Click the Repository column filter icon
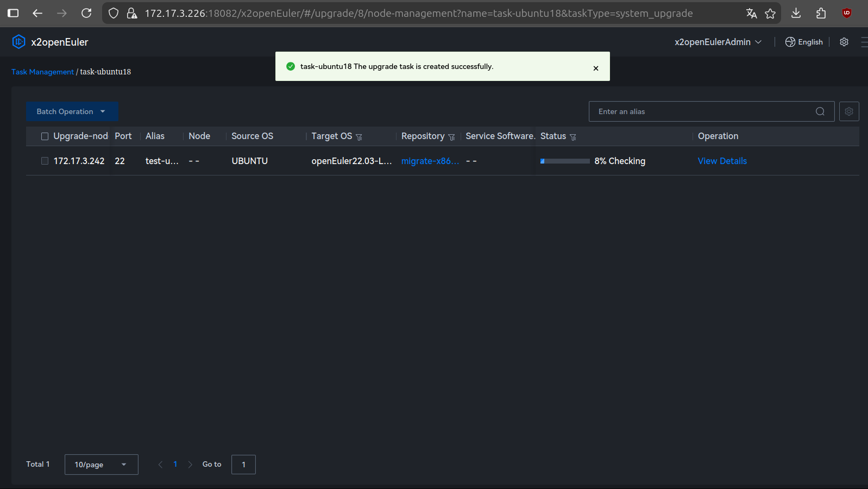The height and width of the screenshot is (489, 868). pyautogui.click(x=451, y=137)
